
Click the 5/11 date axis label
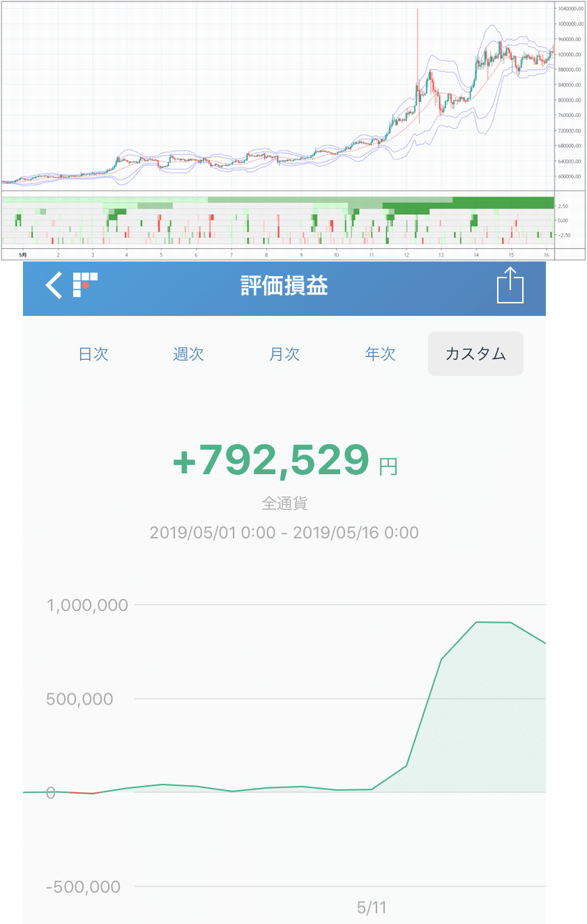tap(372, 907)
